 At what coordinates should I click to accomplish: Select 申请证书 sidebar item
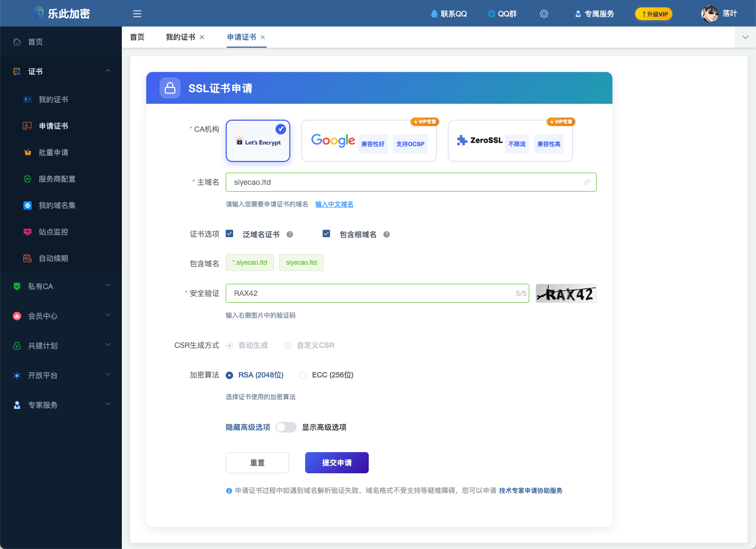[61, 126]
